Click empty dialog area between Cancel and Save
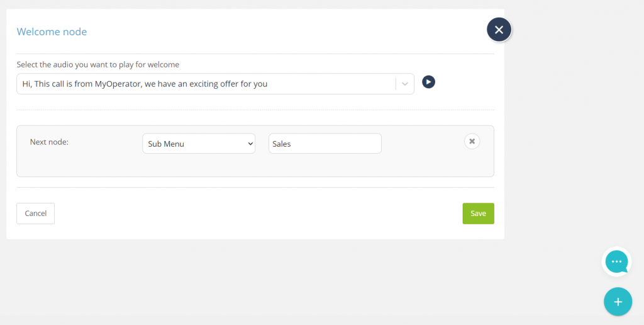Viewport: 644px width, 325px height. tap(258, 214)
